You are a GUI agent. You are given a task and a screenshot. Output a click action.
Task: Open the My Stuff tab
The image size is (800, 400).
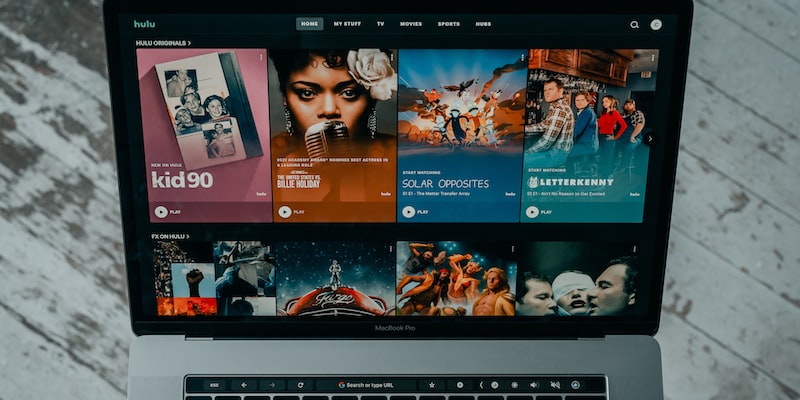[x=347, y=24]
